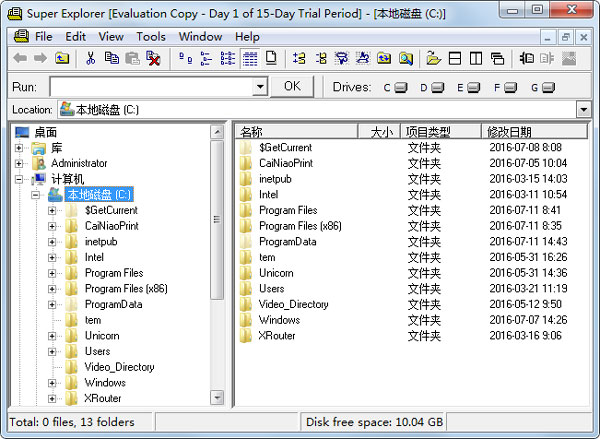Viewport: 600px width, 439px height.
Task: Switch to drive C button
Action: [x=395, y=88]
